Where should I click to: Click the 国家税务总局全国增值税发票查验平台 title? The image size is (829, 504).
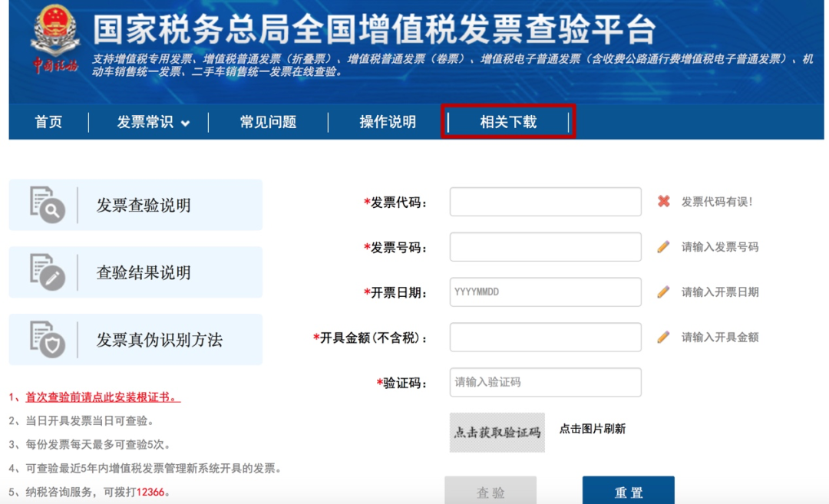point(374,29)
